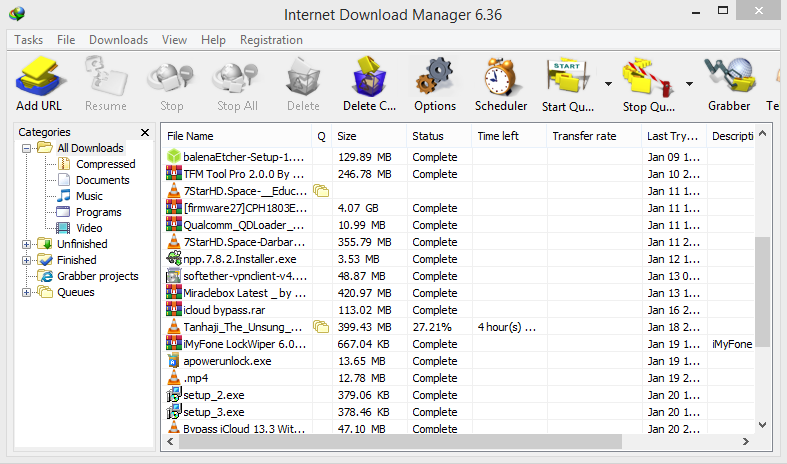Open the Tasks menu

pyautogui.click(x=28, y=40)
